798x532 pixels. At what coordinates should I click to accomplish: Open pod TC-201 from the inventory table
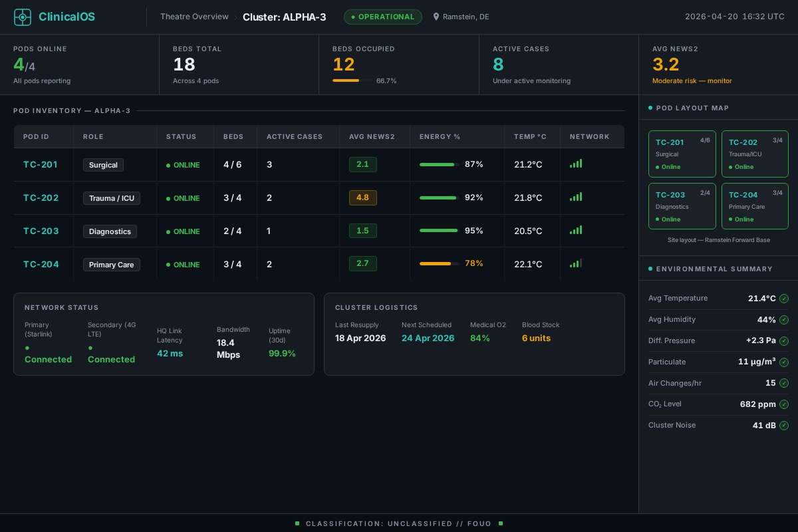pos(41,165)
